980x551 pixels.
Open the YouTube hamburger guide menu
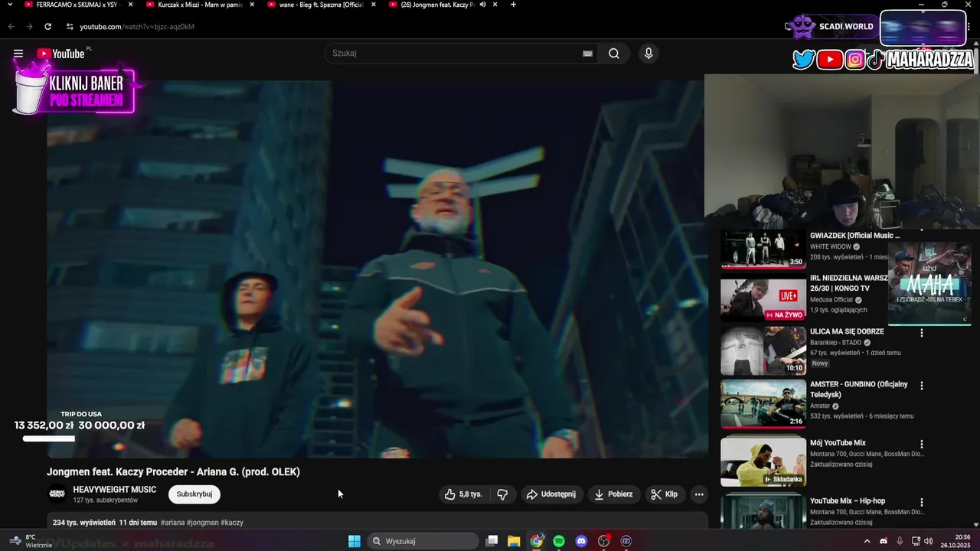coord(18,54)
